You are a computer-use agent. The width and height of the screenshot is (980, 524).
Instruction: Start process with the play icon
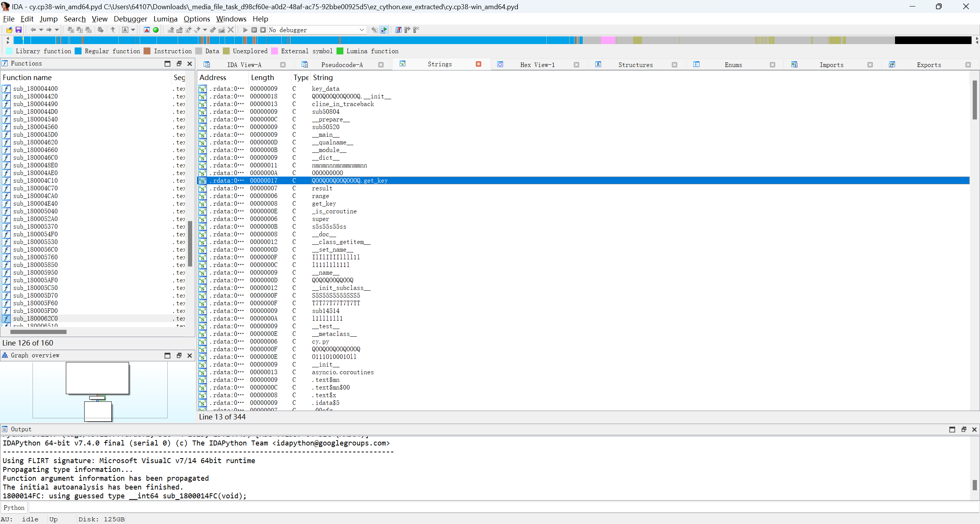[x=245, y=30]
